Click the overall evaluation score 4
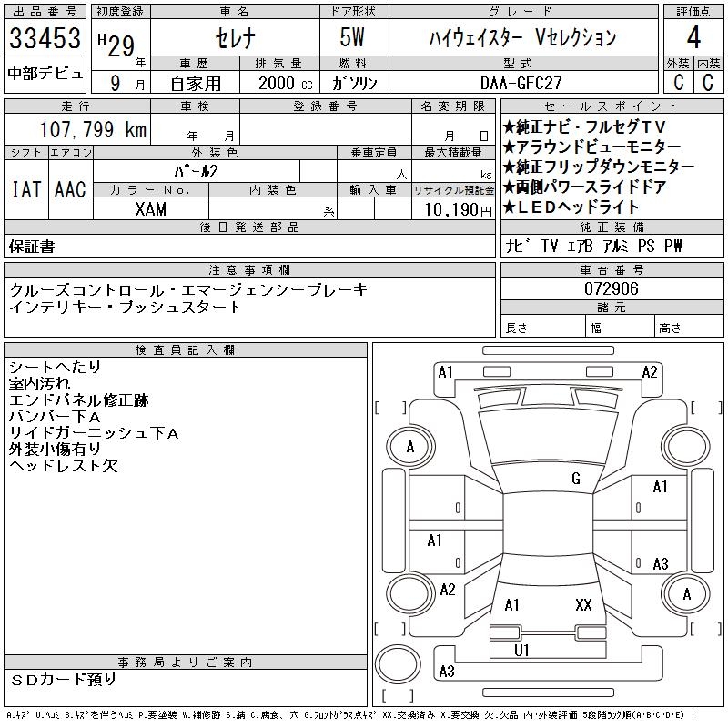 (x=693, y=37)
